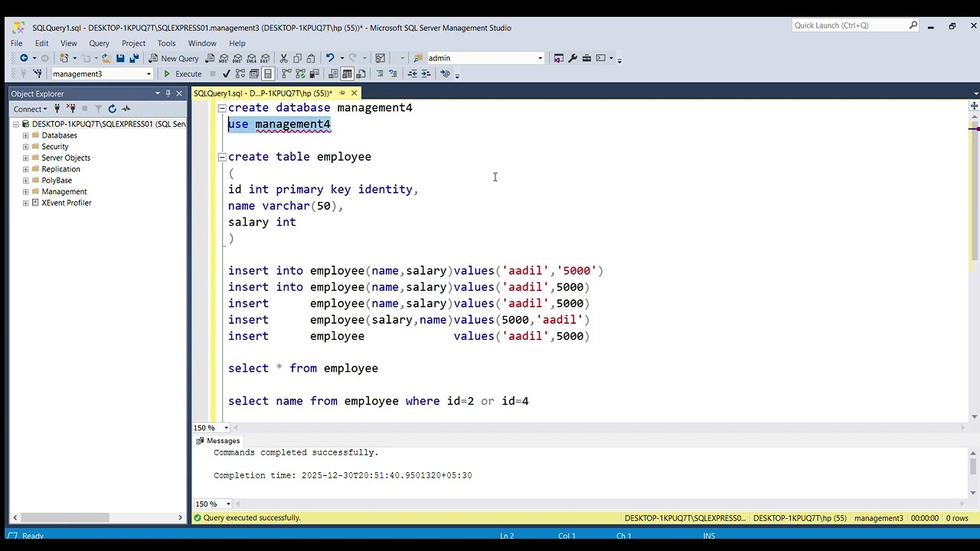Viewport: 980px width, 551px height.
Task: Click the Undo arrow icon
Action: pos(330,58)
